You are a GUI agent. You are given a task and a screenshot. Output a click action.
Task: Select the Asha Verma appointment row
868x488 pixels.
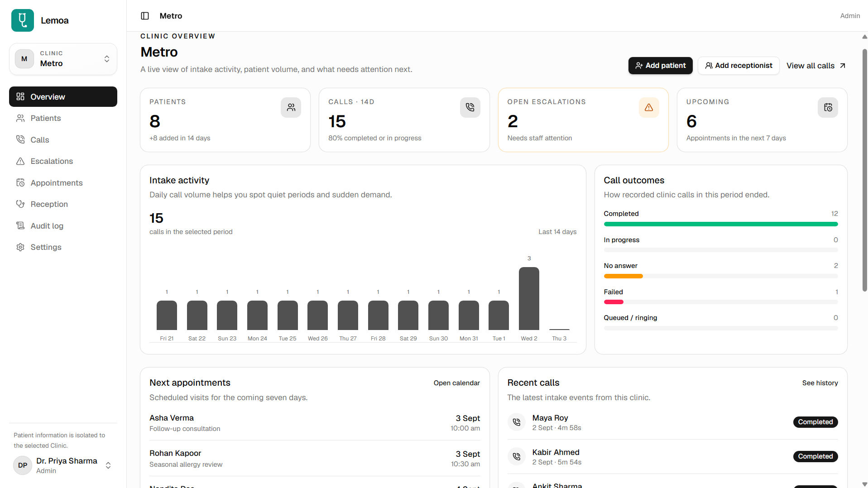point(315,423)
